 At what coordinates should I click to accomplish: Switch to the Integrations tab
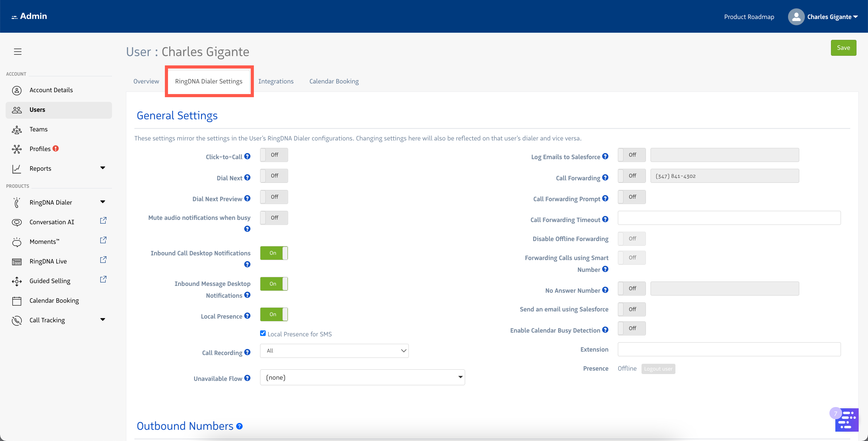(x=276, y=81)
